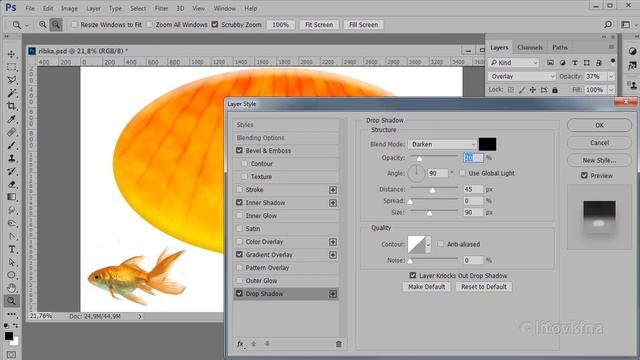
Task: Switch to the Paths tab
Action: (560, 47)
